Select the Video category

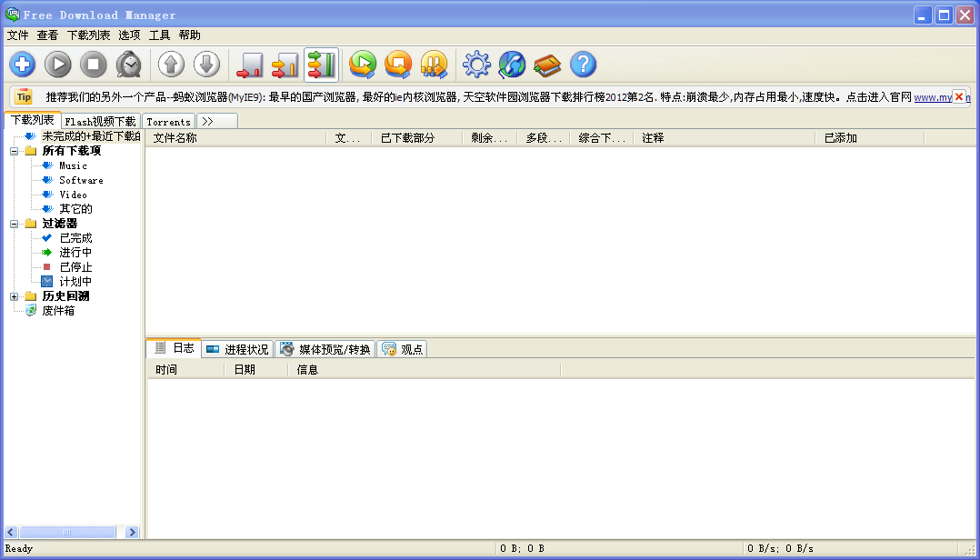pyautogui.click(x=73, y=195)
